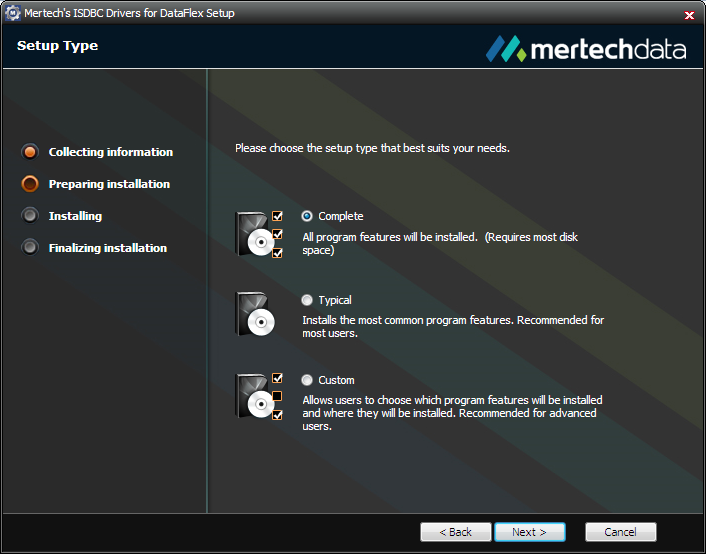Click the Typical setup disc icon

256,314
